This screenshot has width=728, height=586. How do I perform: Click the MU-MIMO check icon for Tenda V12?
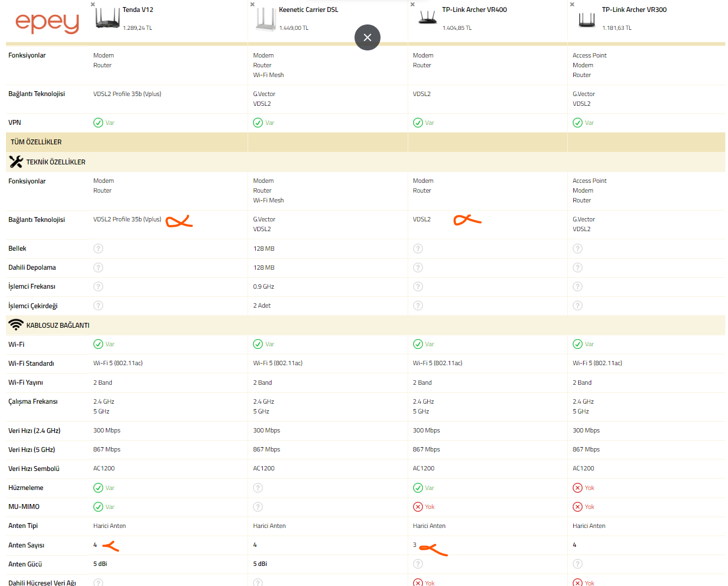(x=98, y=507)
